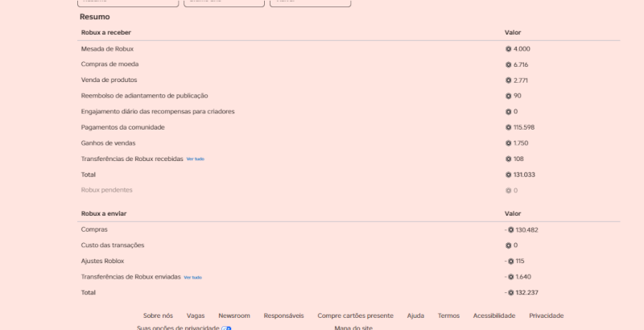Click the Custo das transações row label
The height and width of the screenshot is (330, 644).
point(113,245)
